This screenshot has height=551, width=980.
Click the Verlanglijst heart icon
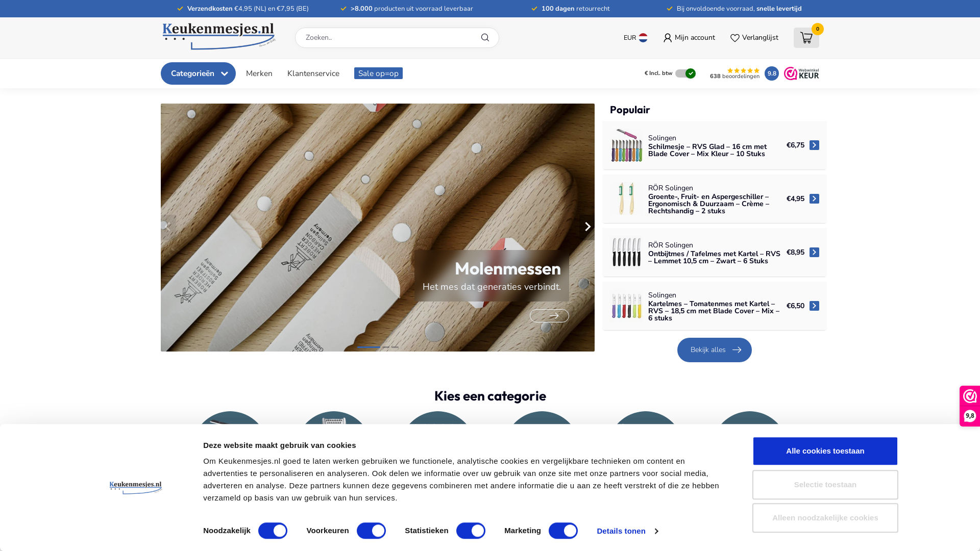pyautogui.click(x=734, y=38)
